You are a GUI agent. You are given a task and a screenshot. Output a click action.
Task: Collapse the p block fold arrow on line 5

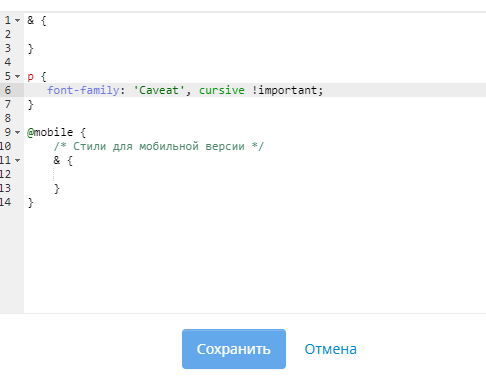point(17,77)
